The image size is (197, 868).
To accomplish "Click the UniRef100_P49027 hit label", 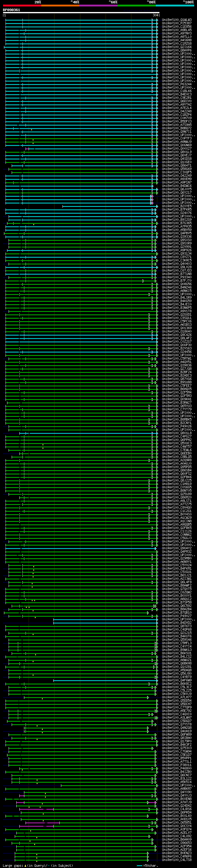I will (176, 616).
